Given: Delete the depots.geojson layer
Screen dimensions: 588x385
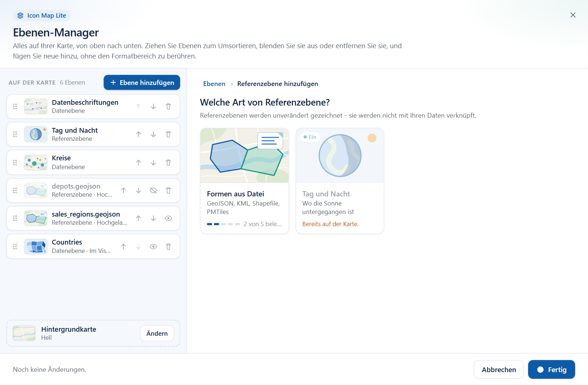Looking at the screenshot, I should [x=168, y=190].
